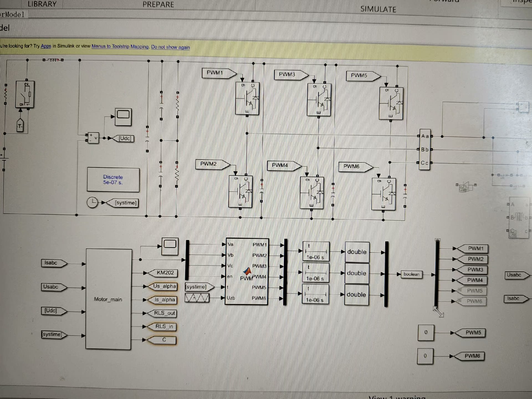Click the boolean data type conversion block
The width and height of the screenshot is (532, 399).
(x=411, y=274)
